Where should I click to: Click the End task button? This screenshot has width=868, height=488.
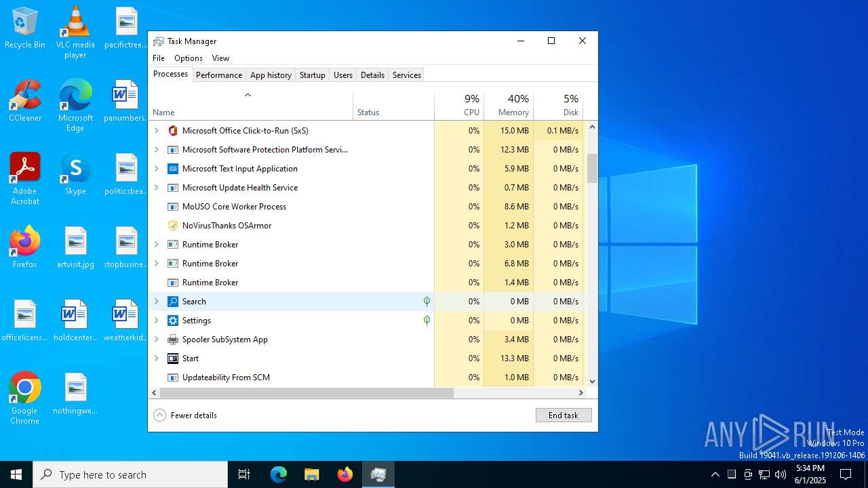pos(564,415)
